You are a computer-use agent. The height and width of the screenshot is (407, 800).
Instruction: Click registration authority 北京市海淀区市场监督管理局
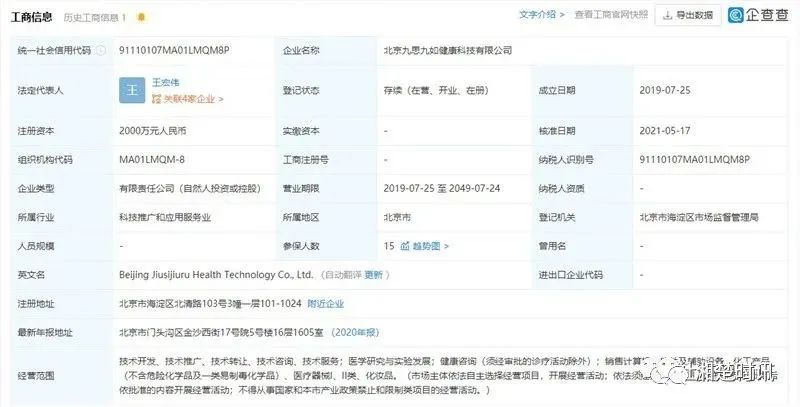(699, 217)
